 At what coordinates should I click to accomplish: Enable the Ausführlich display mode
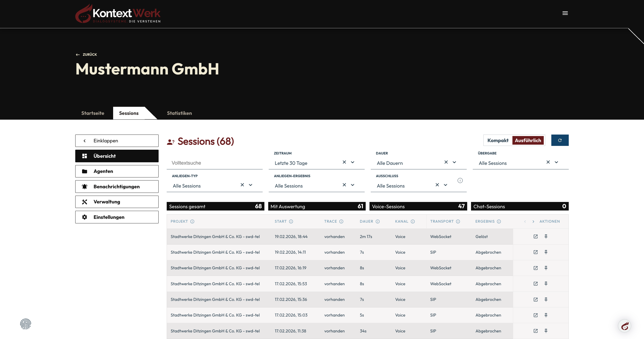[x=528, y=140]
